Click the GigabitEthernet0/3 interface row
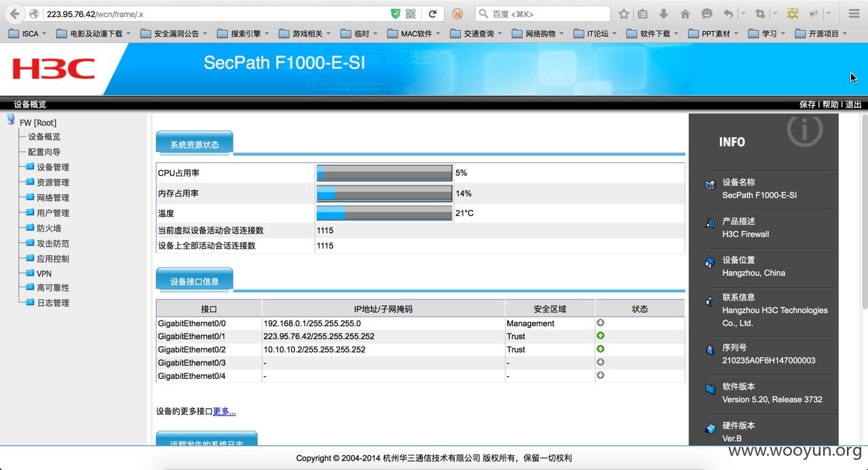Viewport: 868px width, 470px height. click(420, 363)
